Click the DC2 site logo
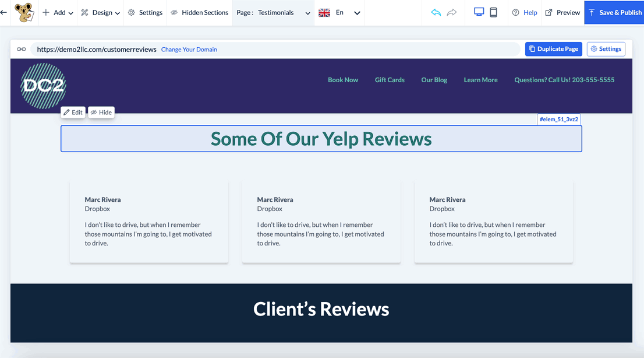Screen dimensions: 644x358 click(44, 86)
